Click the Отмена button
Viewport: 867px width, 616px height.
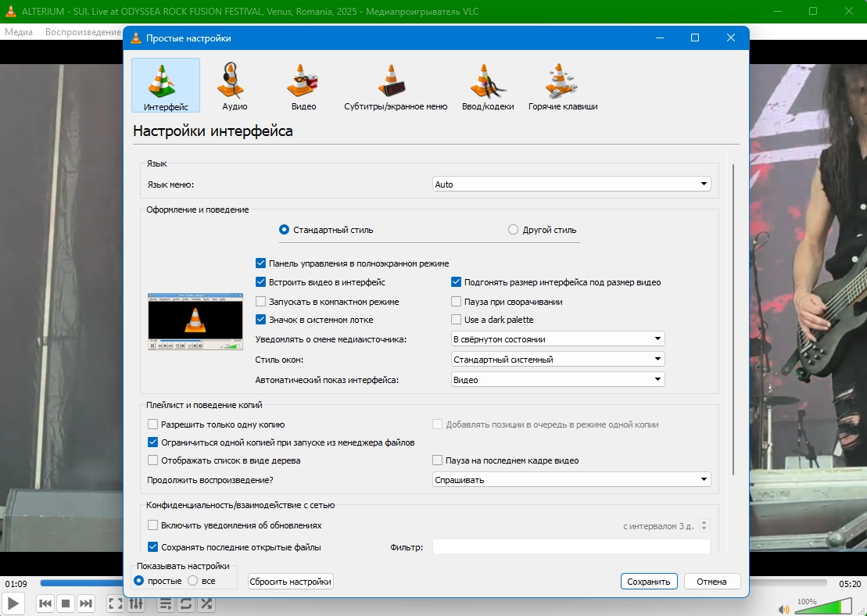(x=711, y=581)
